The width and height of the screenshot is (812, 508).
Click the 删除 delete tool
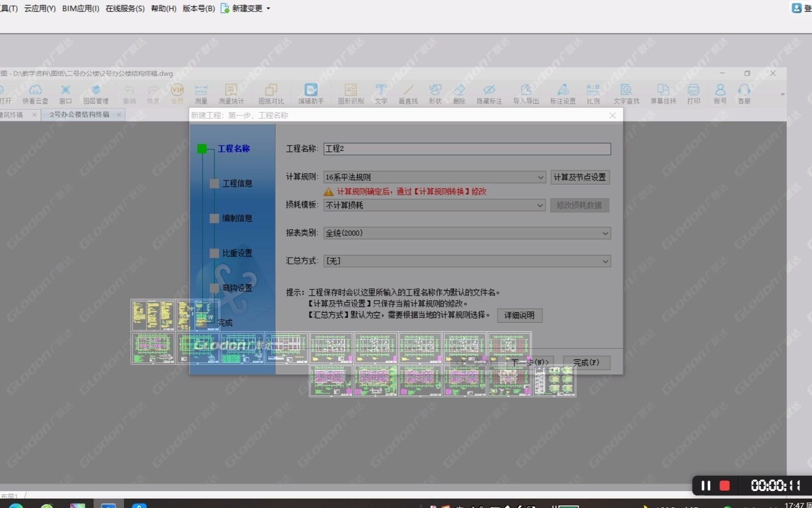tap(459, 94)
